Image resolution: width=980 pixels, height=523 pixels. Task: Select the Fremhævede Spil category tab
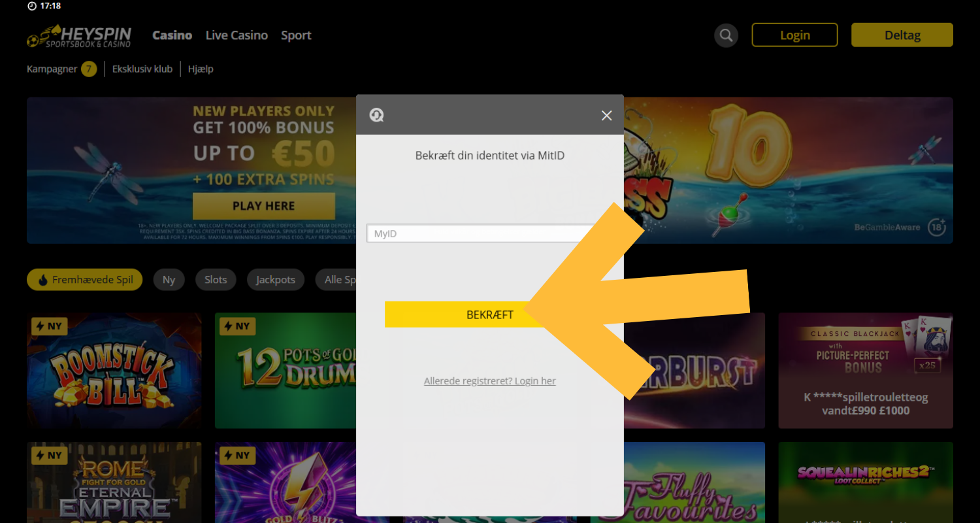(x=84, y=280)
